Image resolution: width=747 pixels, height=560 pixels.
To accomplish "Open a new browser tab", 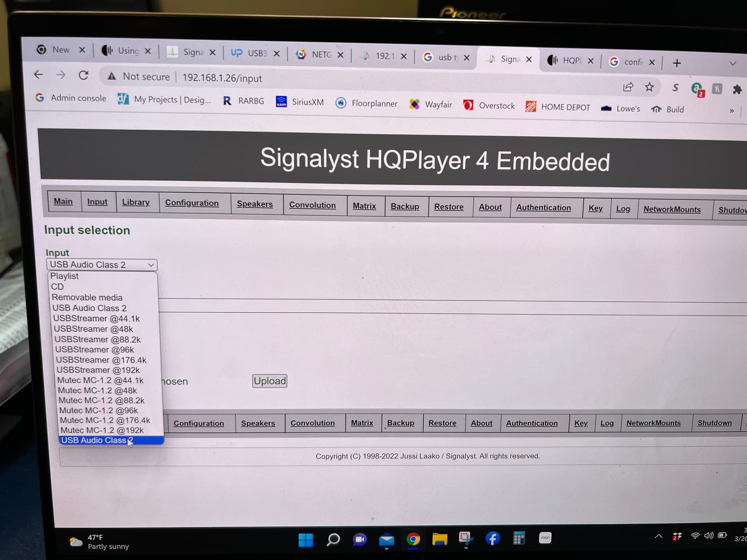I will tap(677, 63).
